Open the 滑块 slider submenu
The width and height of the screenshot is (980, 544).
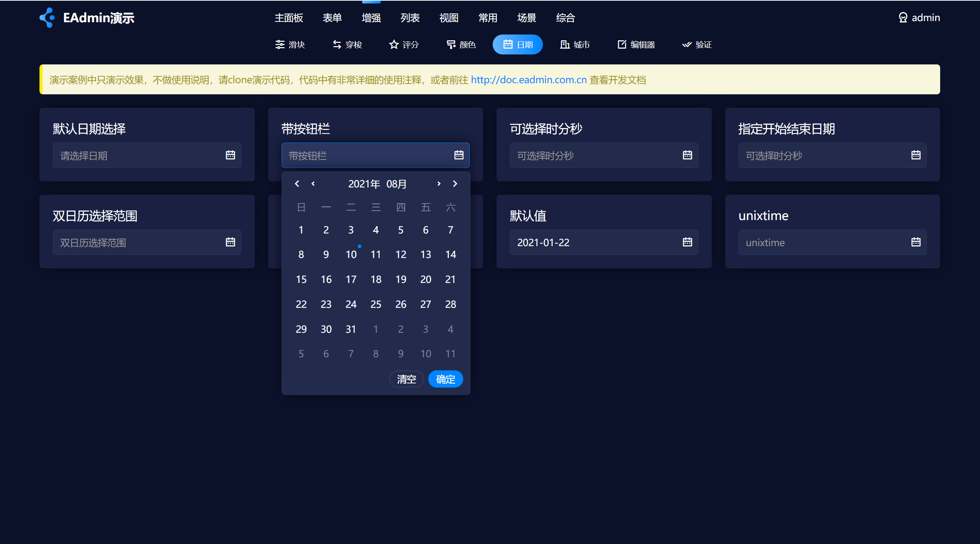[x=290, y=44]
